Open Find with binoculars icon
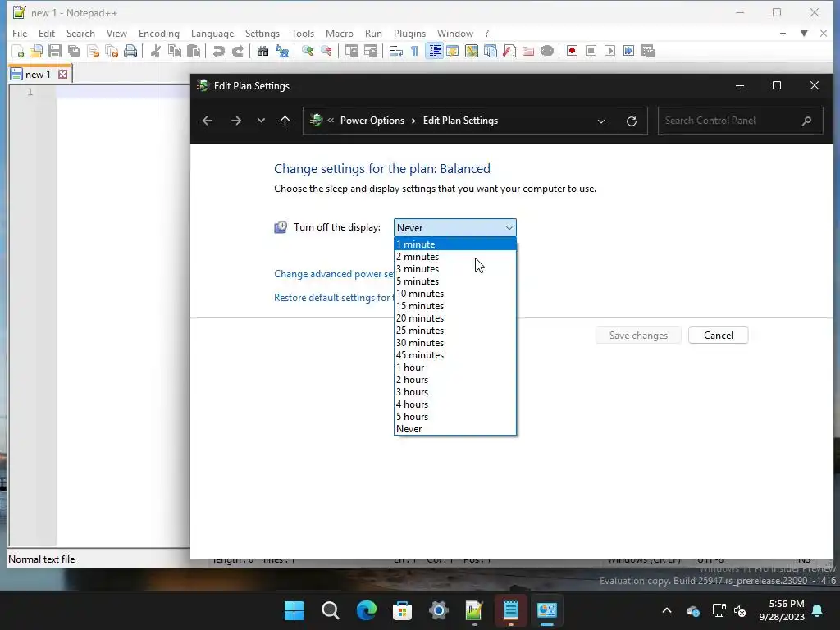 262,51
